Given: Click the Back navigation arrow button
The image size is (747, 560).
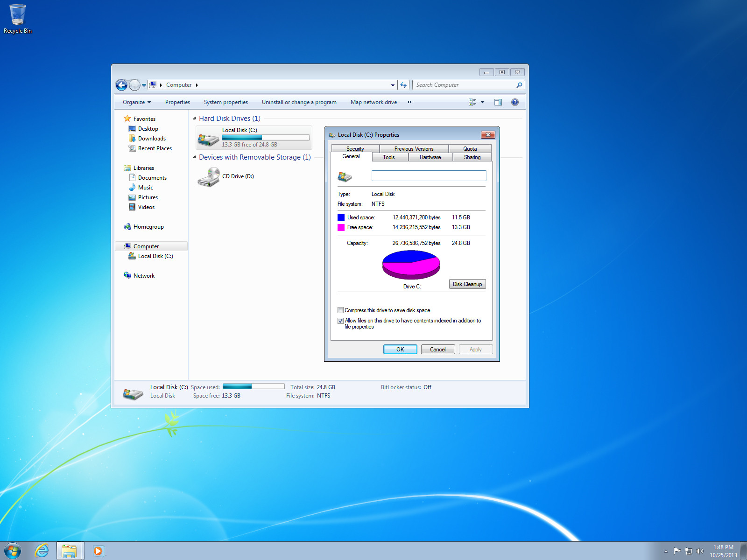Looking at the screenshot, I should tap(121, 85).
